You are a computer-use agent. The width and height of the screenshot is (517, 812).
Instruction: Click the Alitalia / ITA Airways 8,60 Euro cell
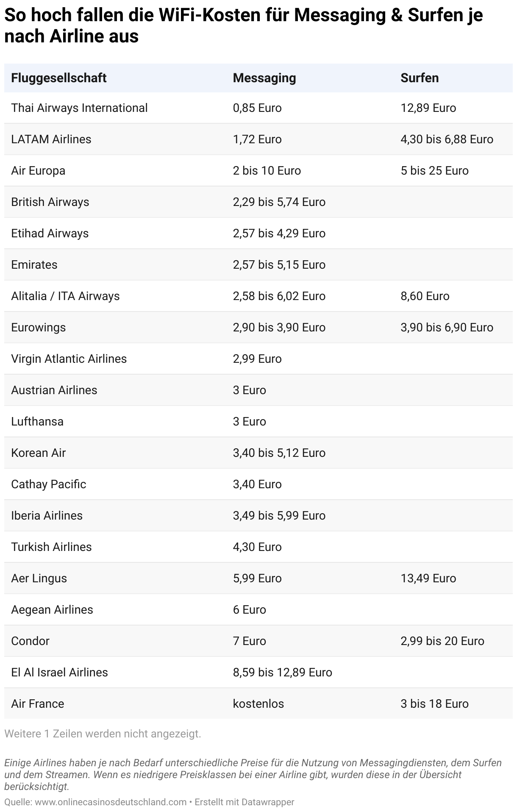tap(425, 296)
